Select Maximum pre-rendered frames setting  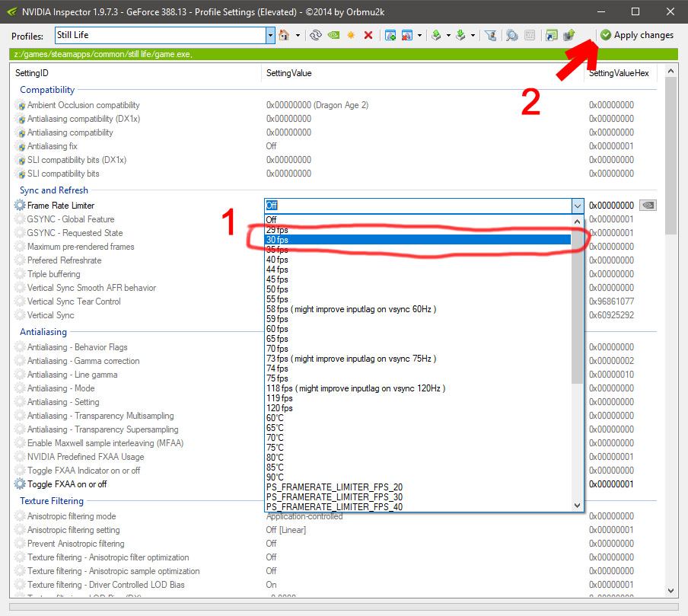coord(81,247)
